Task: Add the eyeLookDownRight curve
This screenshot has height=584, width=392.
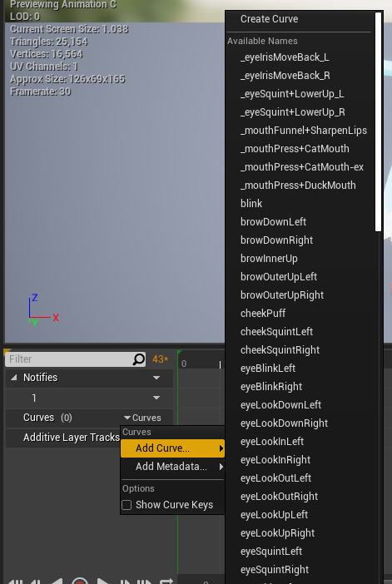Action: tap(284, 423)
